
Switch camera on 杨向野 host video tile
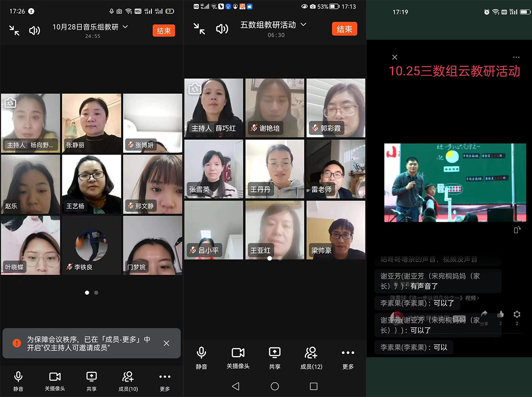point(10,103)
